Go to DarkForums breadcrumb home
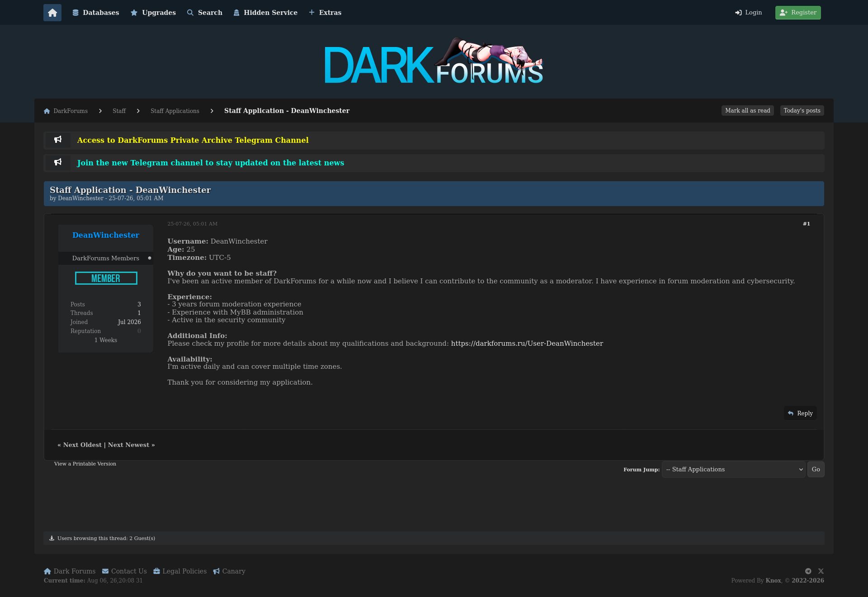This screenshot has height=597, width=868. pyautogui.click(x=66, y=111)
